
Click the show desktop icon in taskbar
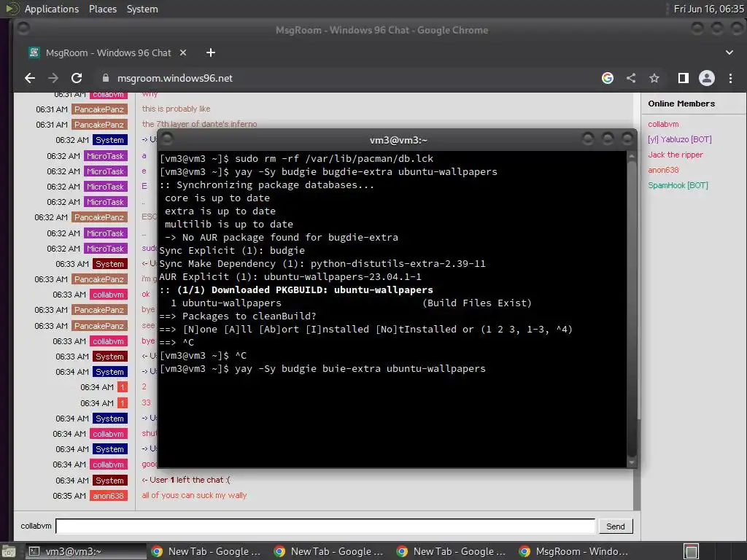point(9,551)
